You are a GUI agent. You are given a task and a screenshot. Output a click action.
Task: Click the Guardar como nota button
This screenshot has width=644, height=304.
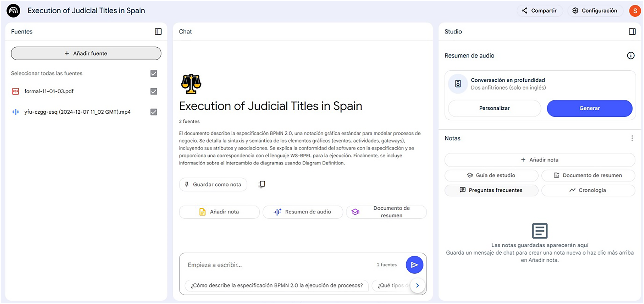(213, 184)
